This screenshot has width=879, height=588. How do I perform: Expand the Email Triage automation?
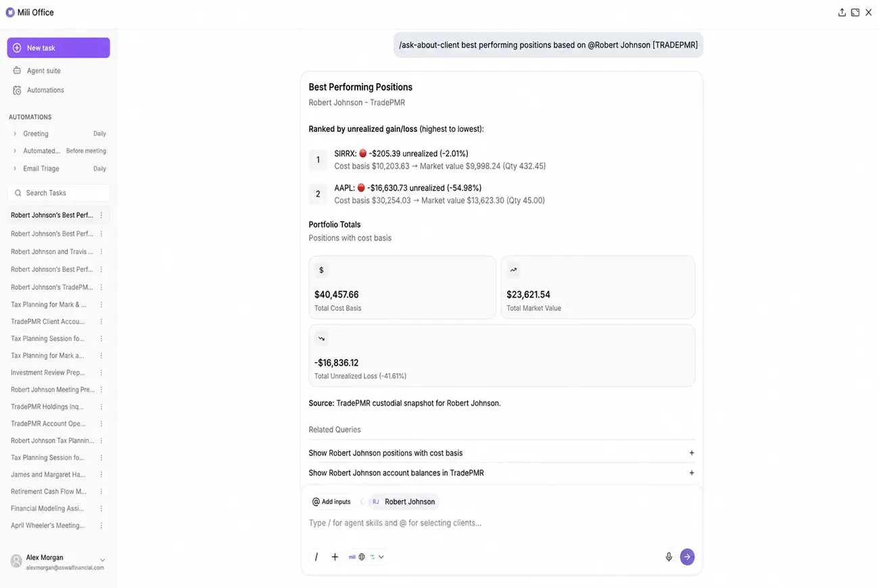tap(15, 168)
